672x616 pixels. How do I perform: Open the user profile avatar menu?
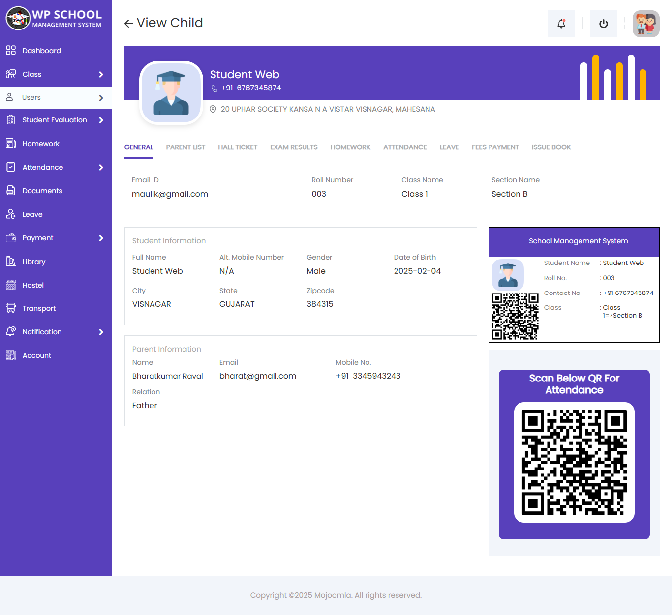(646, 24)
